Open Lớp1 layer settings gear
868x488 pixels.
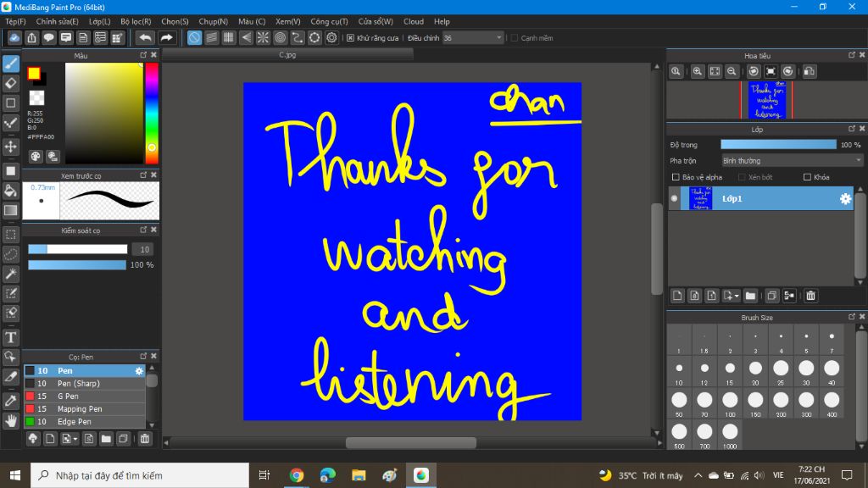[845, 198]
